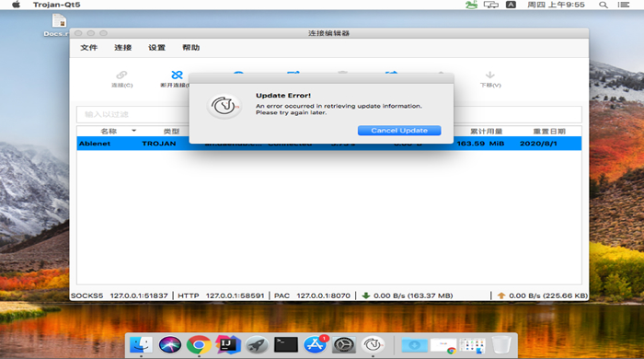Open the 帮助 menu
644x359 pixels.
191,48
